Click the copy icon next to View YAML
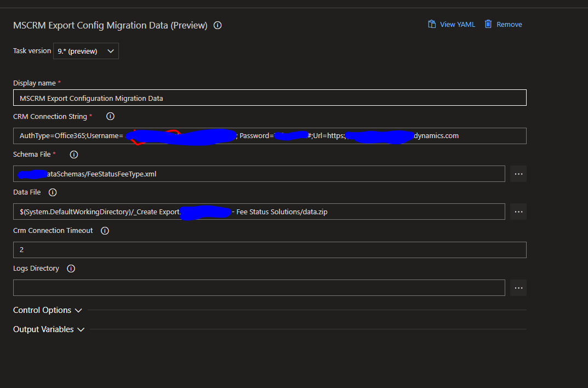 (431, 24)
